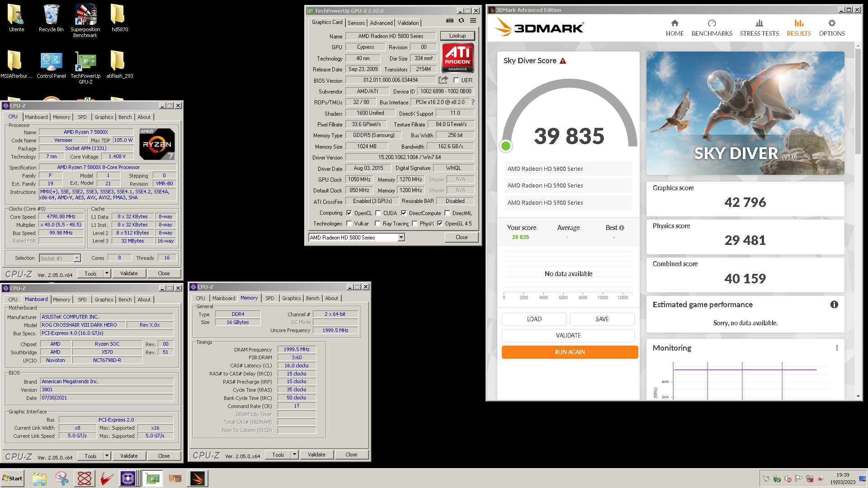This screenshot has width=868, height=488.
Task: Toggle the DirectML checkbox
Action: pyautogui.click(x=447, y=213)
